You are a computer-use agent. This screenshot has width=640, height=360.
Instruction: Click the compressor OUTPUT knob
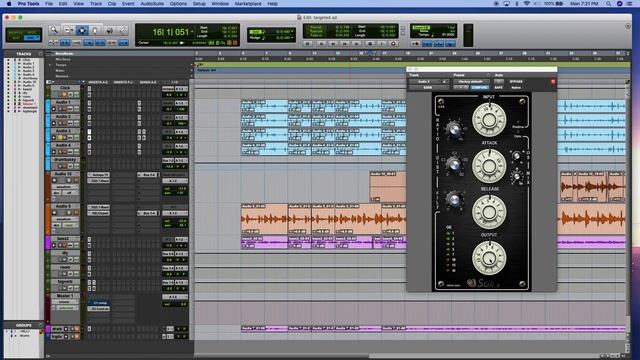click(489, 258)
